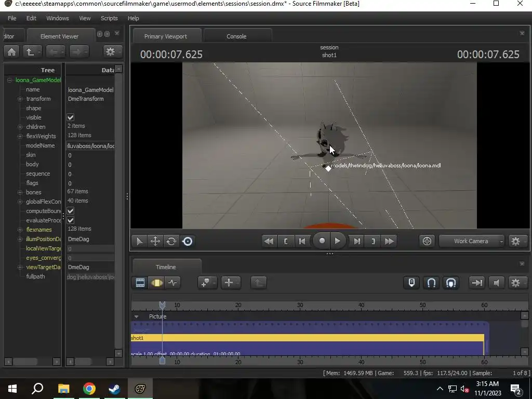
Task: Open Steam from the taskbar
Action: (114, 389)
